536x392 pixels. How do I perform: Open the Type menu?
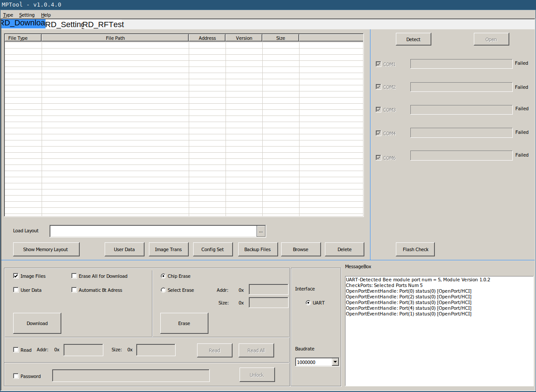[8, 15]
